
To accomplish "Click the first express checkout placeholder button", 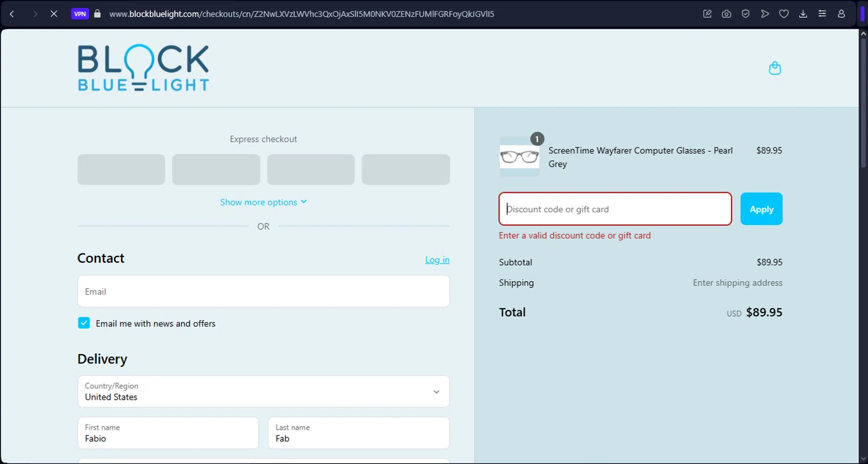I will pos(121,170).
